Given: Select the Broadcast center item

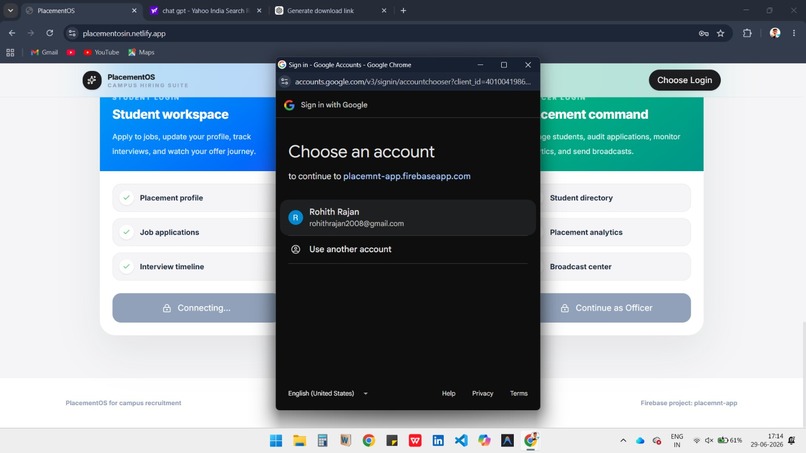Looking at the screenshot, I should (x=615, y=267).
